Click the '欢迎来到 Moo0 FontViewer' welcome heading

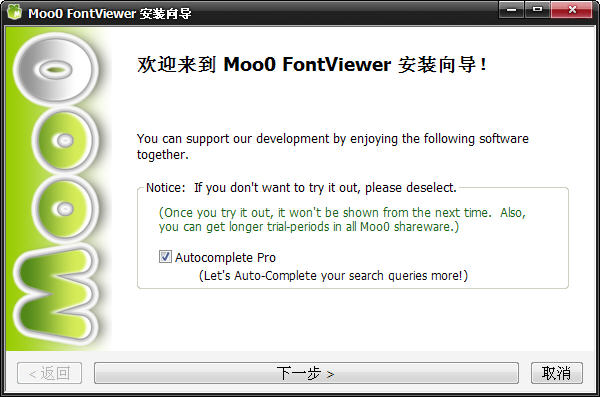312,64
